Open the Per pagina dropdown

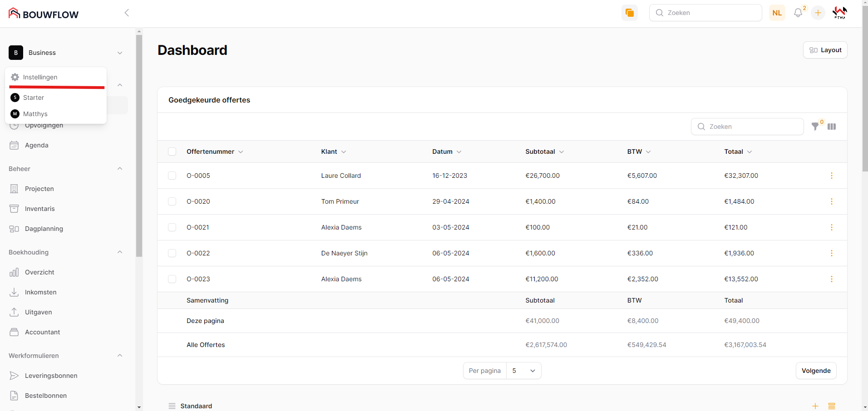[523, 371]
